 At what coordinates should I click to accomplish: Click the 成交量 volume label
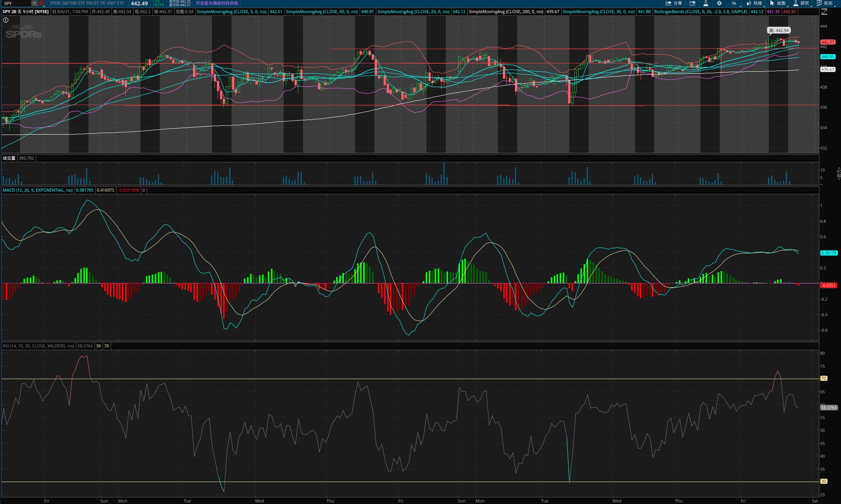pyautogui.click(x=9, y=158)
